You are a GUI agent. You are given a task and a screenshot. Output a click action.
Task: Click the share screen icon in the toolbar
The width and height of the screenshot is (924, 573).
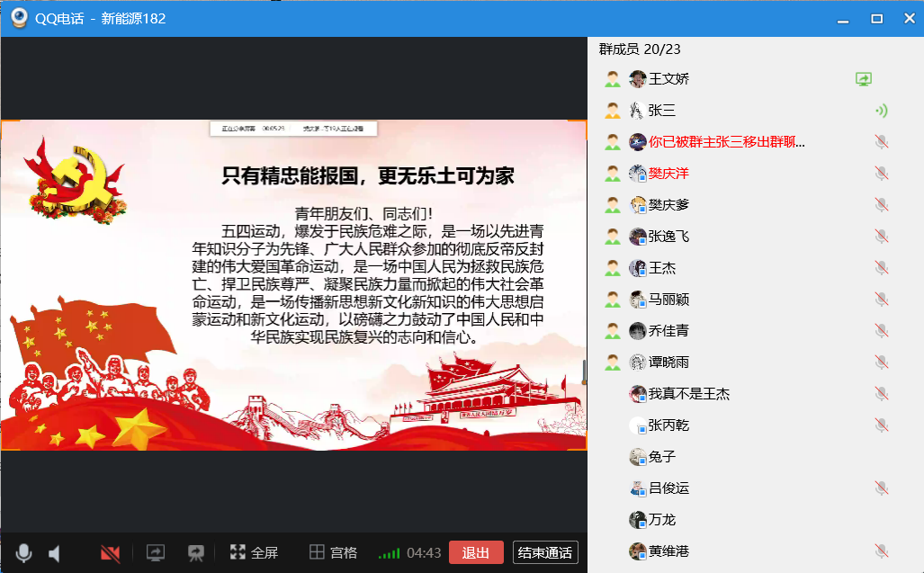156,552
